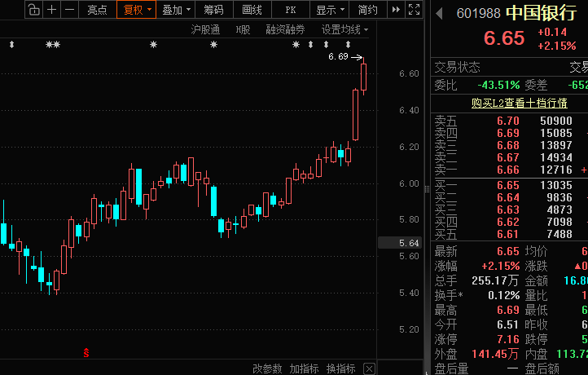Click 换指标 to switch indicator

(341, 368)
